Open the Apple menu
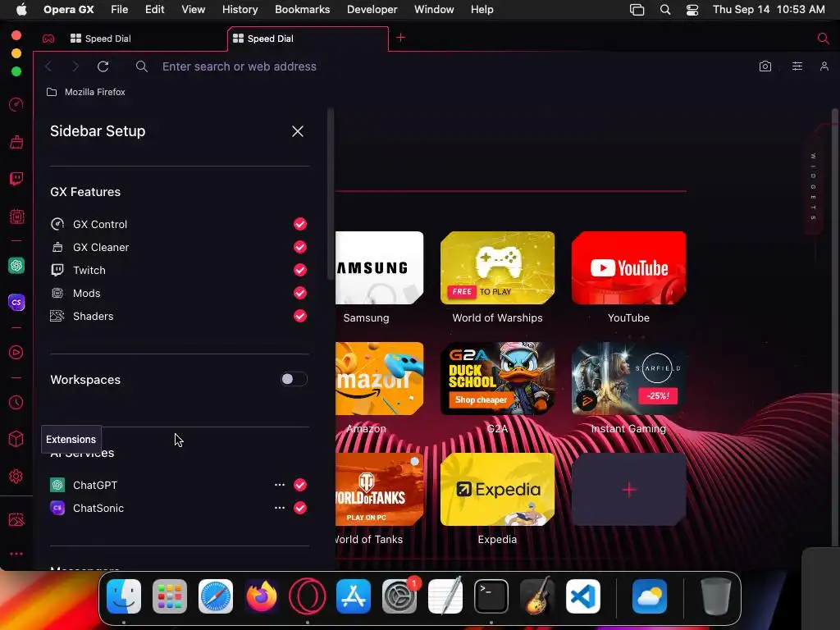 21,10
